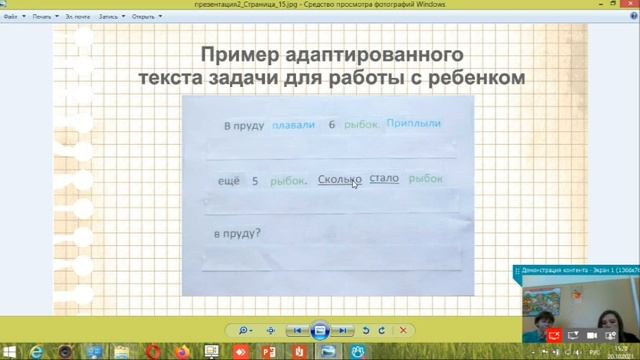Open Firefox from the taskbar

(182, 352)
